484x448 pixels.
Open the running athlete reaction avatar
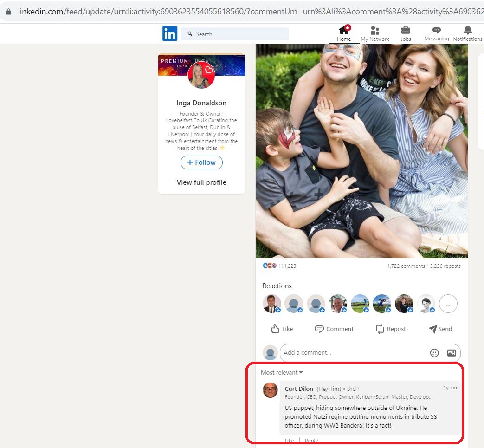tap(382, 304)
